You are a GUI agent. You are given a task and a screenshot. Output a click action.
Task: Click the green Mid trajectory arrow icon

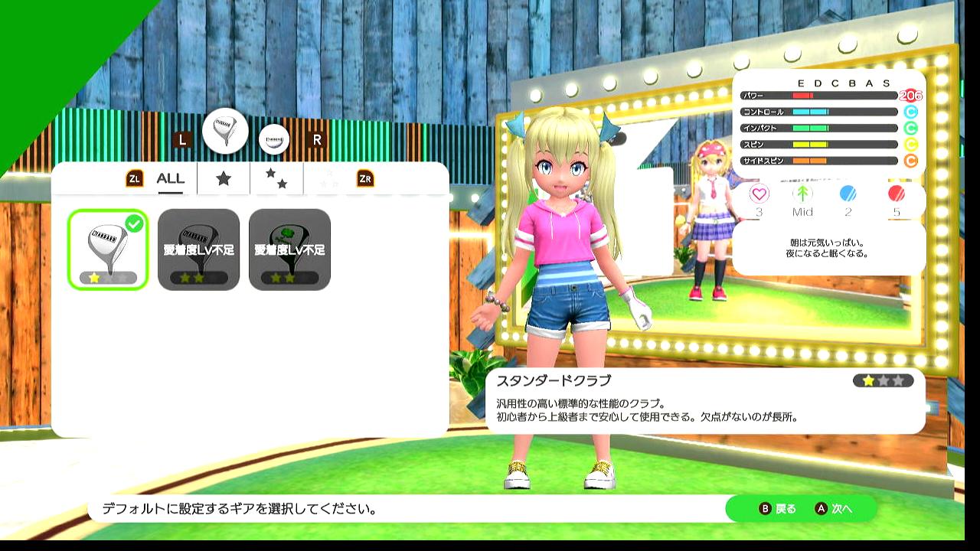pos(803,194)
